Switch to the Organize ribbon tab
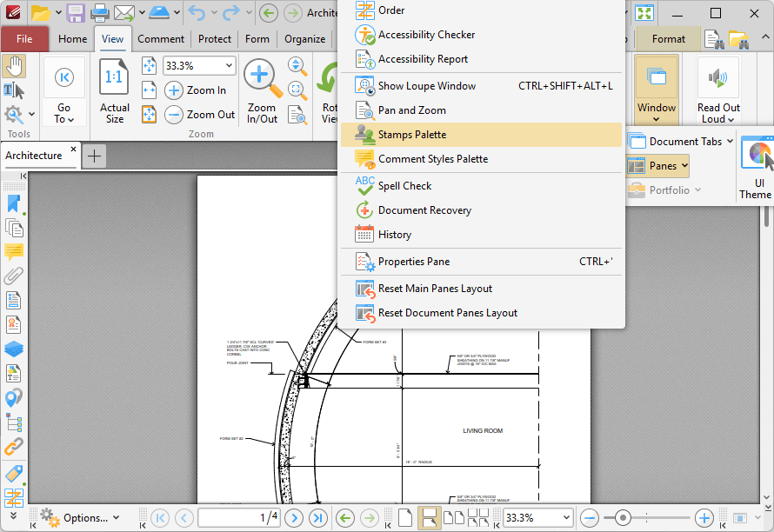The width and height of the screenshot is (774, 532). point(304,39)
